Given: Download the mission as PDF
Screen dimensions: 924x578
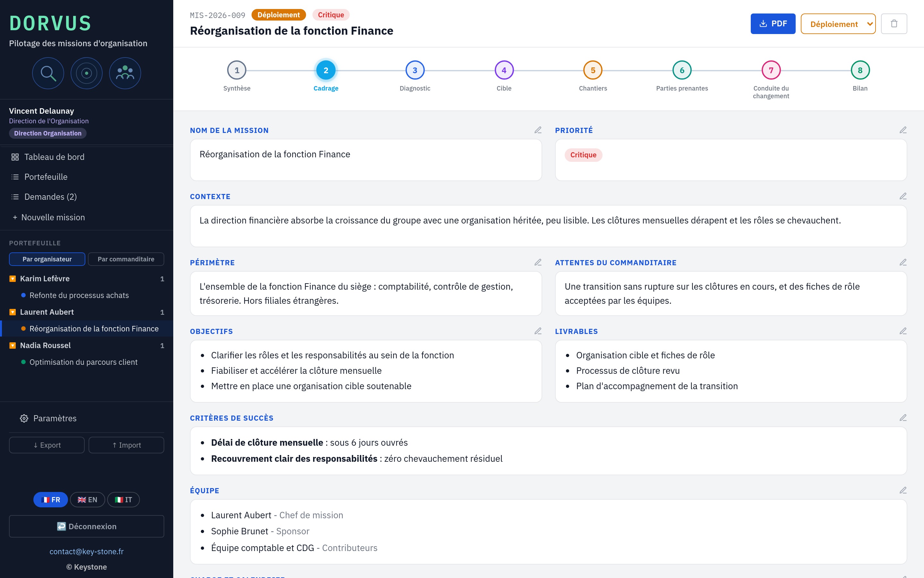Looking at the screenshot, I should (x=773, y=24).
